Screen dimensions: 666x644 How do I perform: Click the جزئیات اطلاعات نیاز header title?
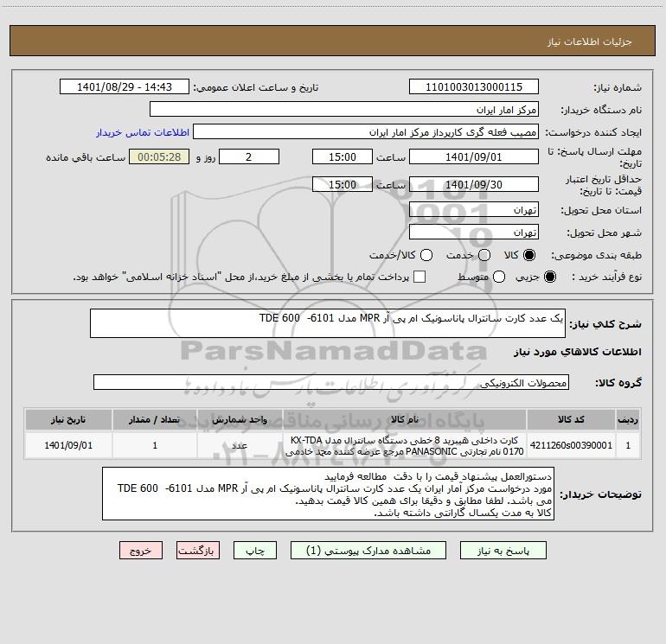click(x=590, y=41)
